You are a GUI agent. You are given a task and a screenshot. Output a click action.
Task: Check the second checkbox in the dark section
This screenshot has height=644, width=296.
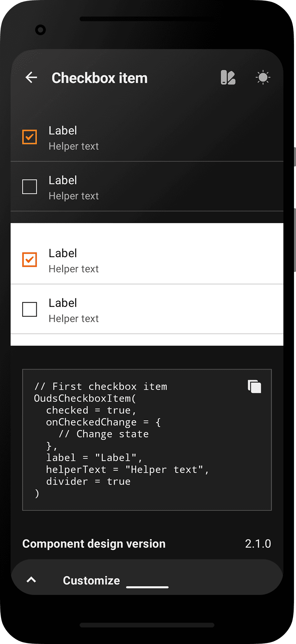click(29, 187)
